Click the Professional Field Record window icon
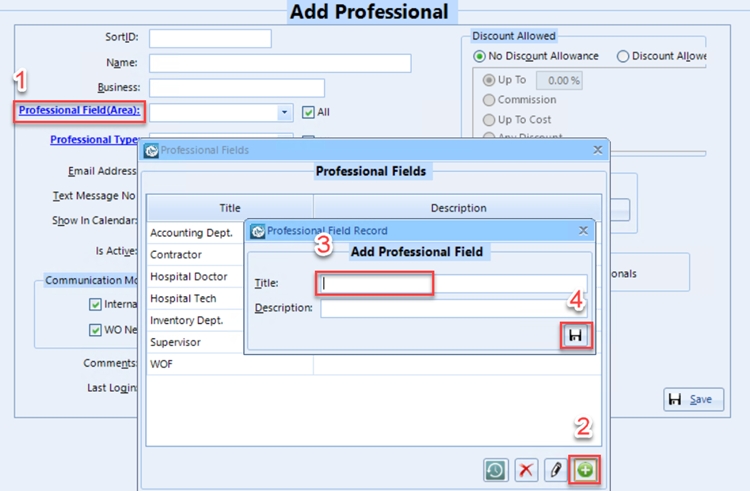Image resolution: width=750 pixels, height=491 pixels. point(257,230)
